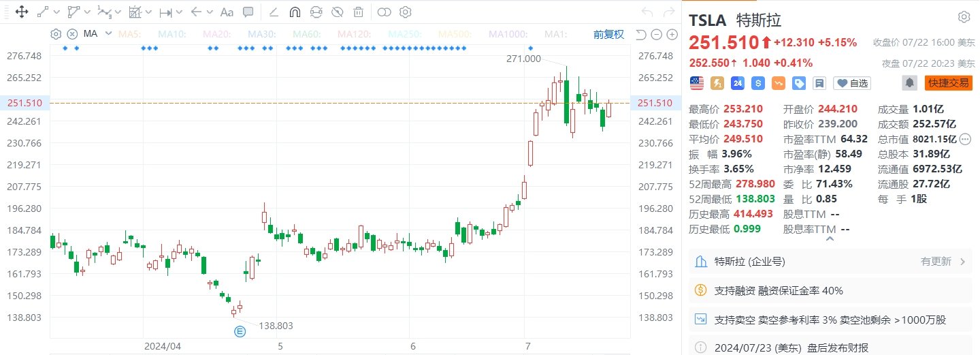The width and height of the screenshot is (980, 355).
Task: Open 特斯拉 (企业号) company page row
Action: point(830,261)
